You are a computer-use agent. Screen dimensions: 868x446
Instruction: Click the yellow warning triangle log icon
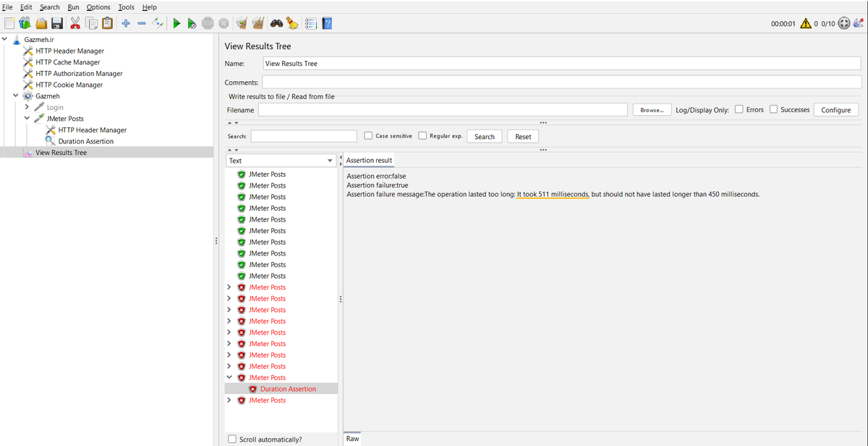806,23
